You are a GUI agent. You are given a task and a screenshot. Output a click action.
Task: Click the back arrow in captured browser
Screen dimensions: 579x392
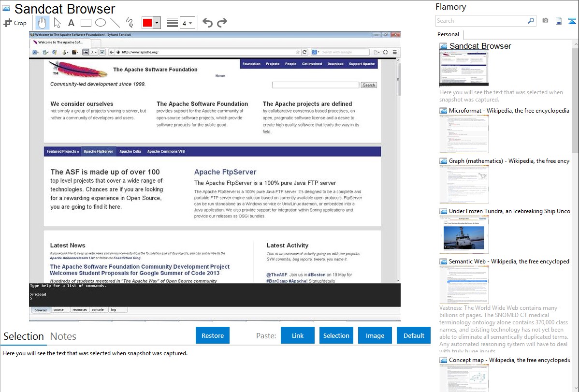[112, 52]
